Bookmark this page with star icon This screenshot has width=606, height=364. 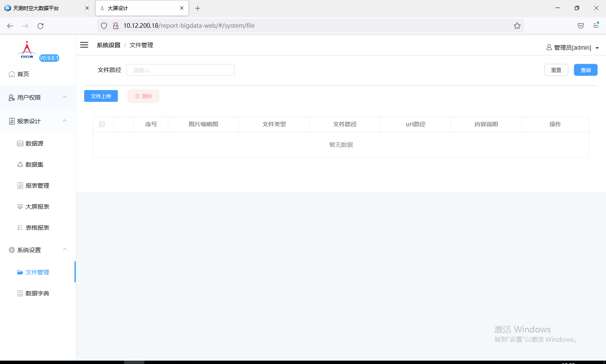click(x=517, y=26)
